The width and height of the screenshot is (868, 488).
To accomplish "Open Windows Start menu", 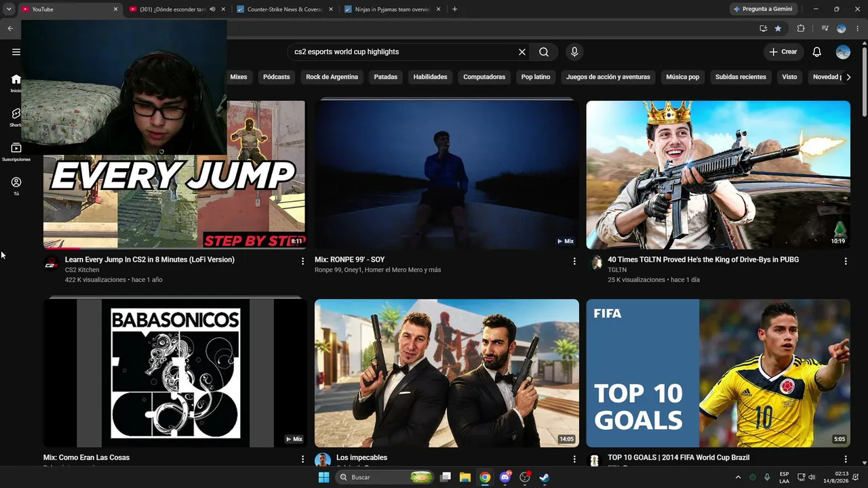I will click(323, 477).
